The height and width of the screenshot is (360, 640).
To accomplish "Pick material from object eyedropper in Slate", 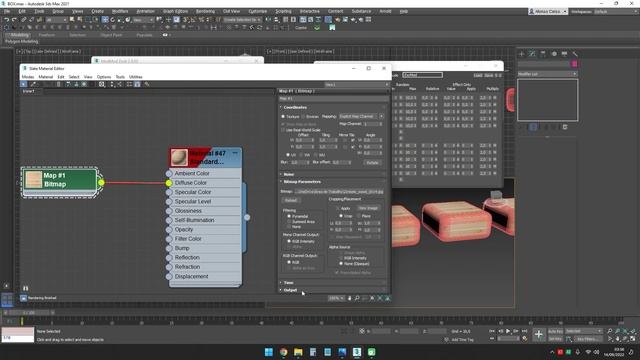I will click(33, 84).
